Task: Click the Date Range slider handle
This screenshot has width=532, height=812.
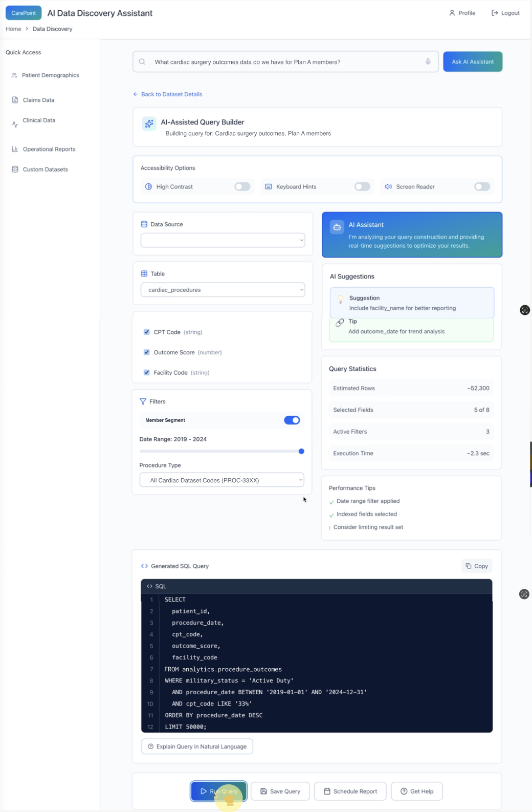Action: coord(301,451)
